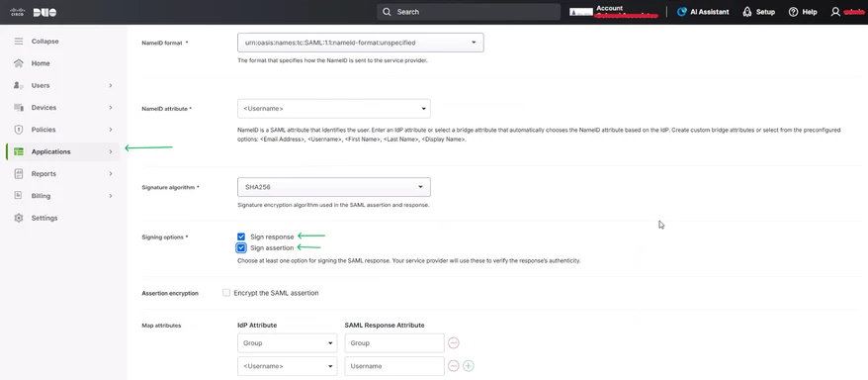Click the Help question mark icon

click(x=793, y=12)
